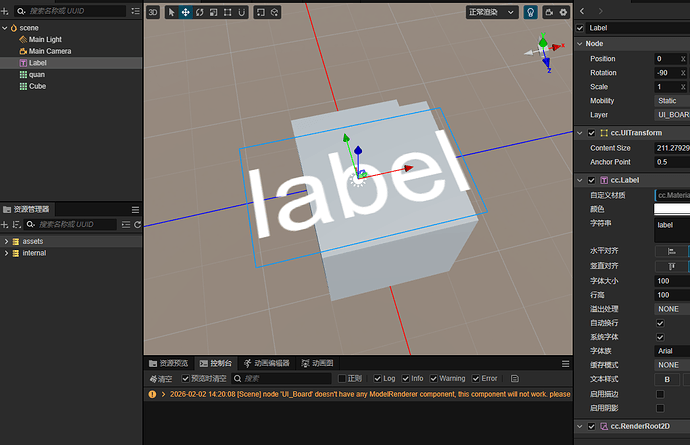Screen dimensions: 690x445
Task: Go back in inspector history
Action: pyautogui.click(x=582, y=11)
